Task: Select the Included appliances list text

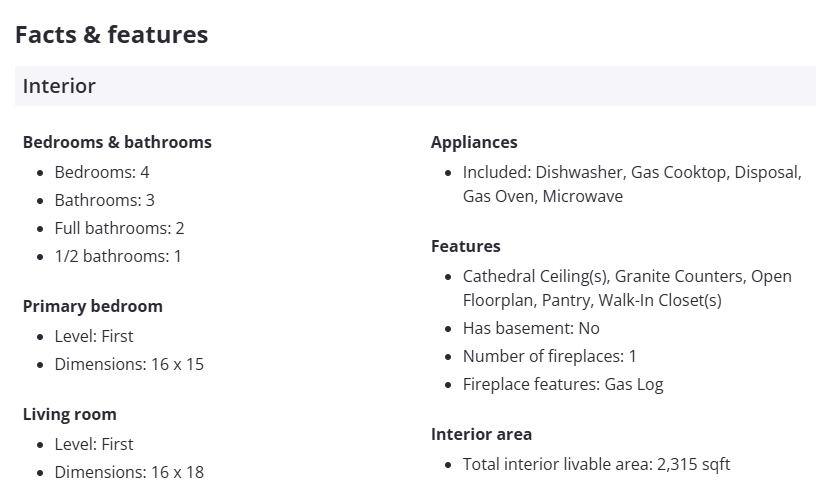Action: coord(631,184)
